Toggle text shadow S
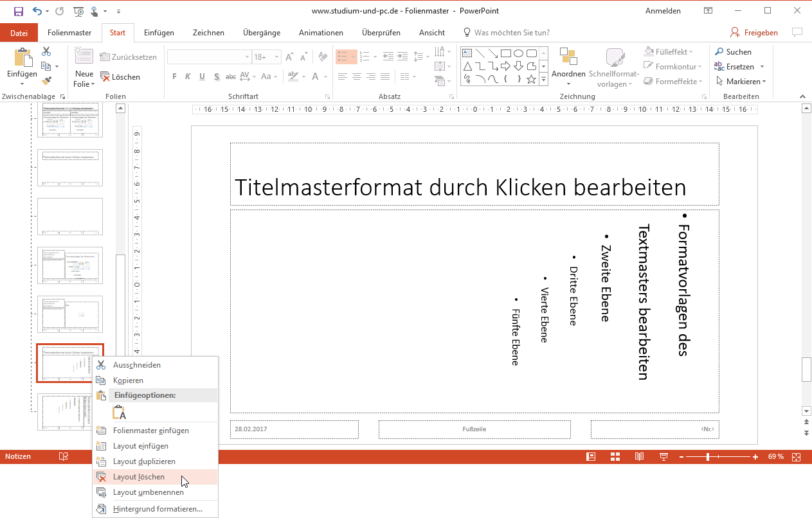 pyautogui.click(x=216, y=76)
